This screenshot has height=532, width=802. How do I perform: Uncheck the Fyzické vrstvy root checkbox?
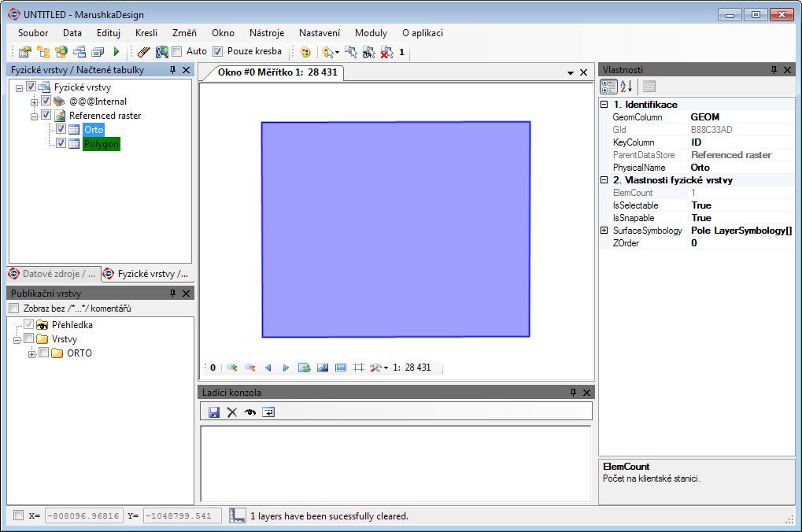pyautogui.click(x=31, y=87)
